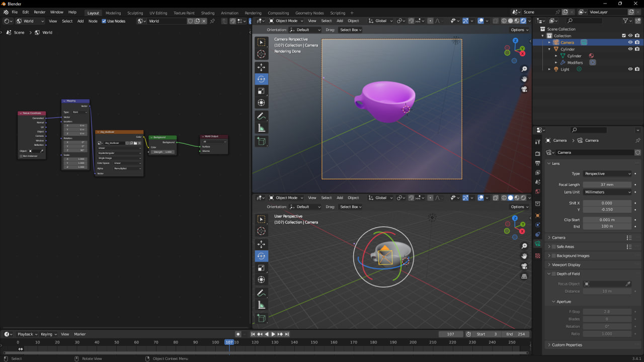Open the Options button in upper viewport

point(520,30)
